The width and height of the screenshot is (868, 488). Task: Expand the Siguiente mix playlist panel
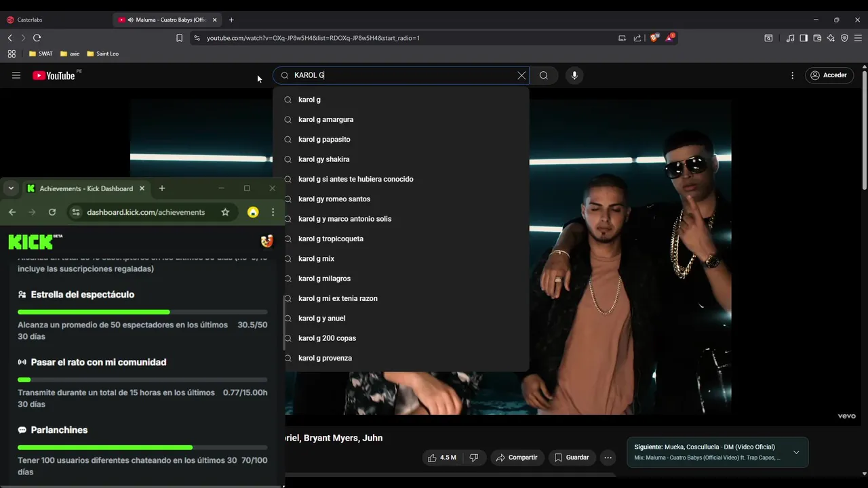[796, 452]
